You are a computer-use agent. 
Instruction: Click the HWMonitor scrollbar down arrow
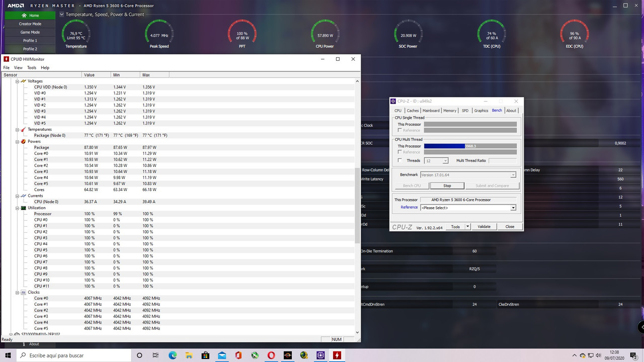(358, 332)
